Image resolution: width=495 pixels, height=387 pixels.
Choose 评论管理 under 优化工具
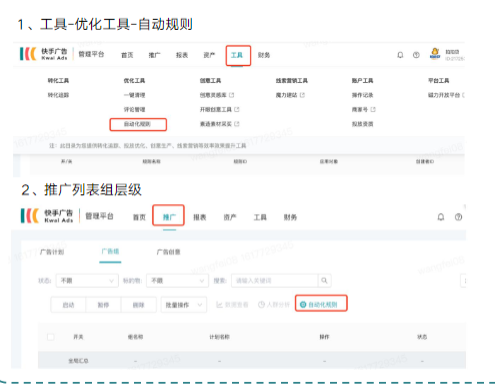click(x=134, y=109)
